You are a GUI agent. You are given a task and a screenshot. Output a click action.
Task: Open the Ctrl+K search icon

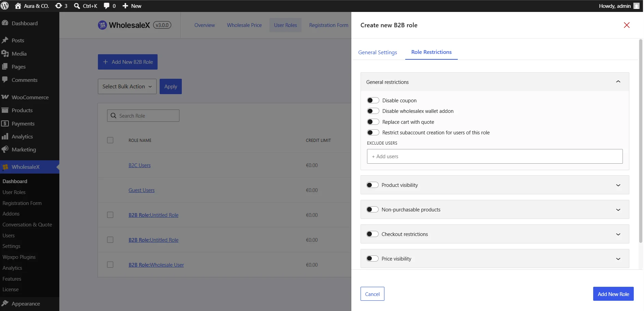[x=77, y=6]
